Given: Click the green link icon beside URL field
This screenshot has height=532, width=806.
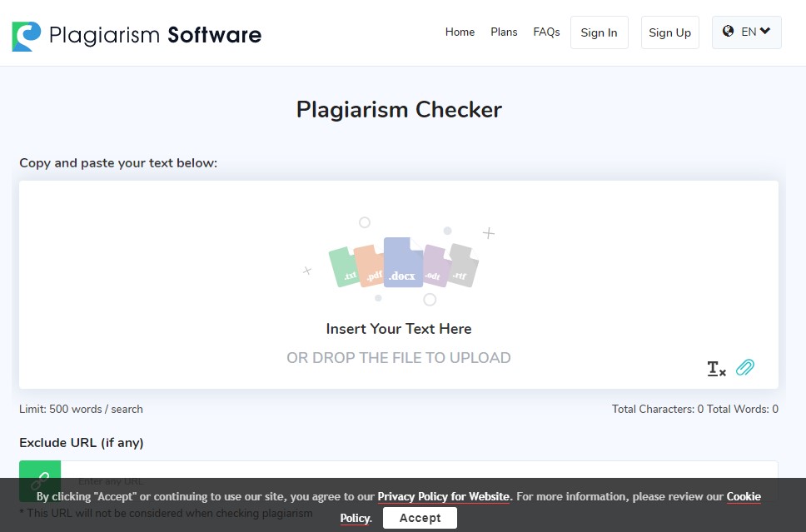Looking at the screenshot, I should 40,481.
